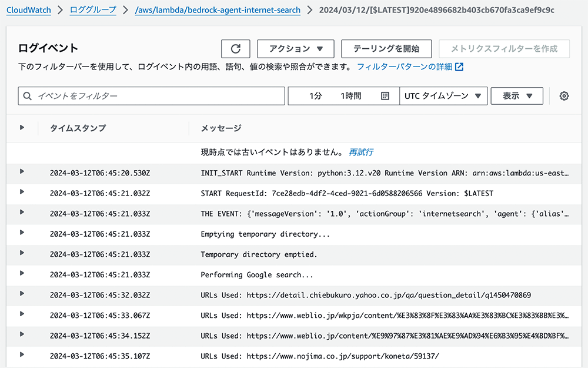Click the magnifier icon in filter box
588x368 pixels.
tap(28, 96)
